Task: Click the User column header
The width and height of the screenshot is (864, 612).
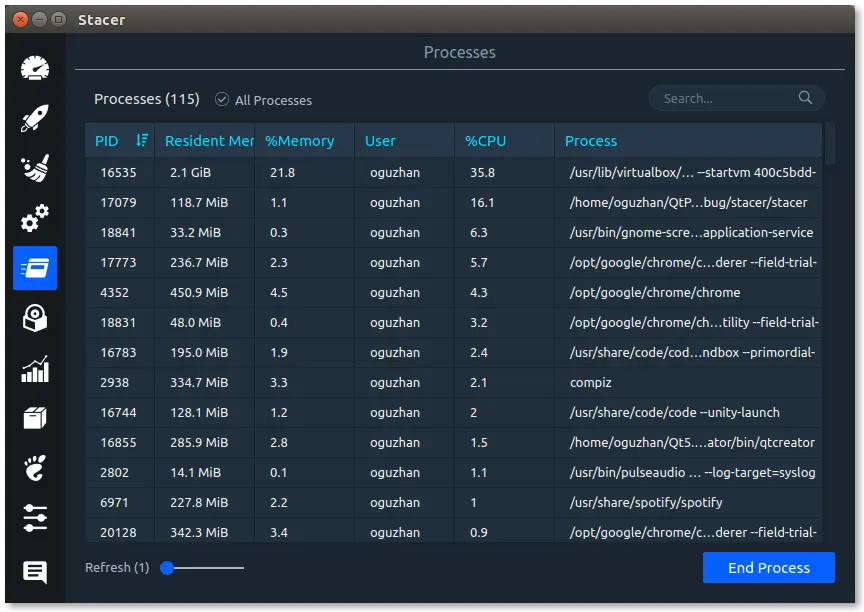Action: coord(380,141)
